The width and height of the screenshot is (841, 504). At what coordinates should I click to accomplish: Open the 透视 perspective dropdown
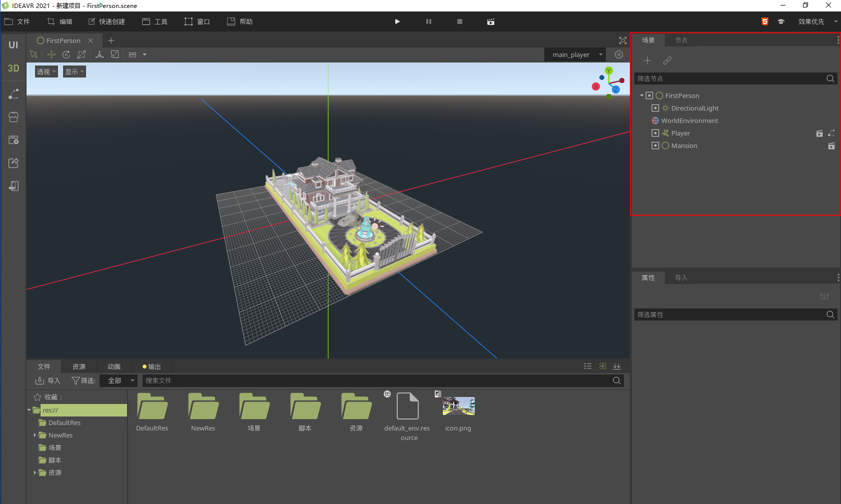coord(46,71)
